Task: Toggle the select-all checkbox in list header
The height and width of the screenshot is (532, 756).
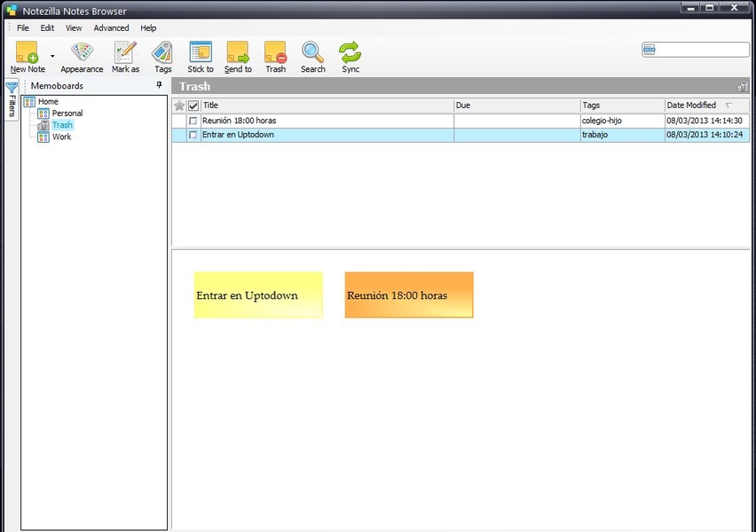Action: 193,106
